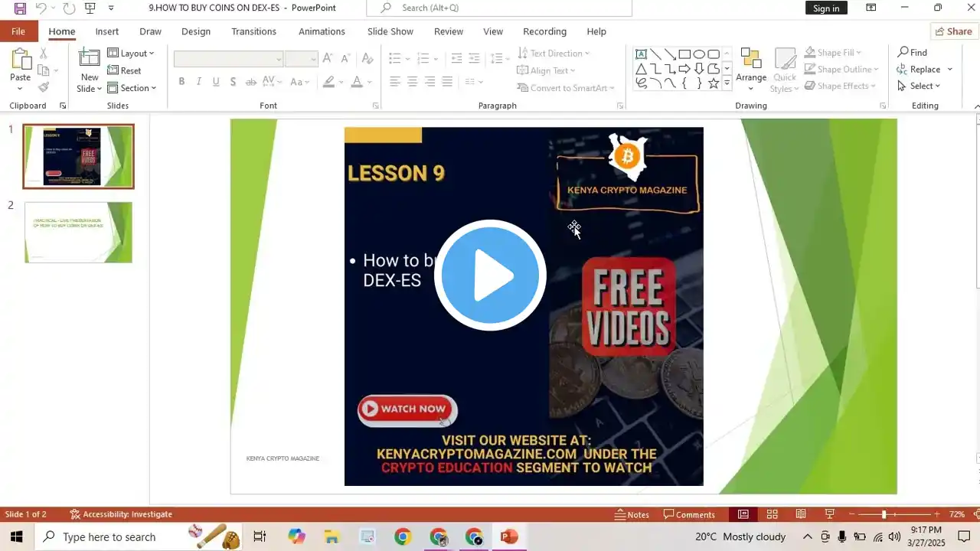Insert a text box from the shapes gallery
980x551 pixels.
[642, 54]
